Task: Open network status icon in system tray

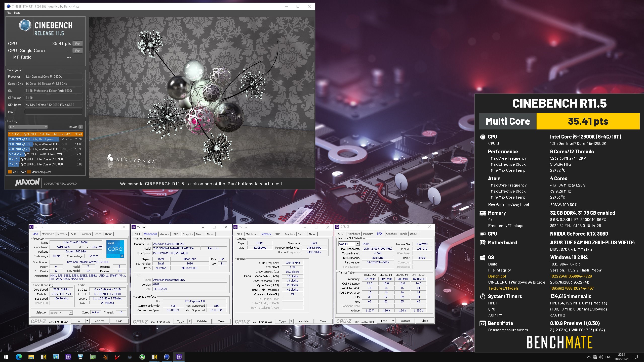Action: (595, 357)
